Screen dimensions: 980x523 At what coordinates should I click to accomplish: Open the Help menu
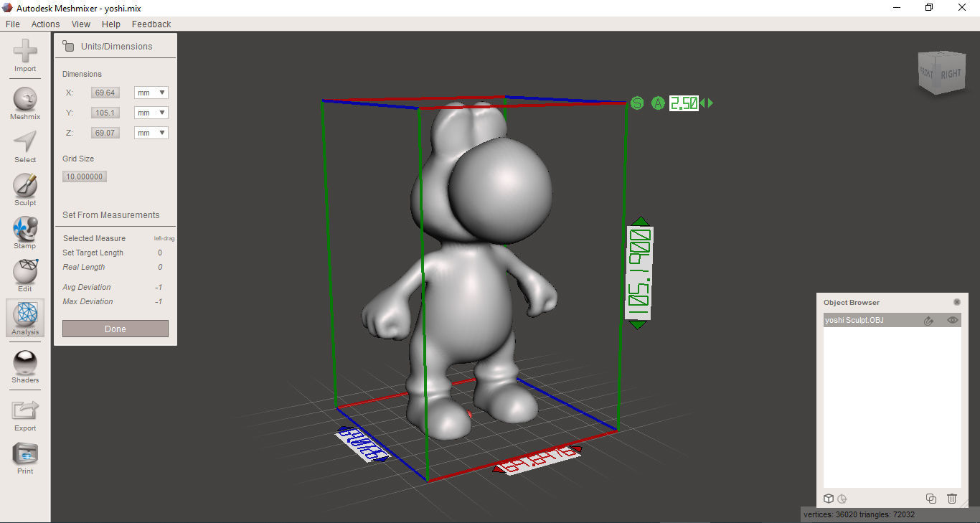click(x=111, y=24)
